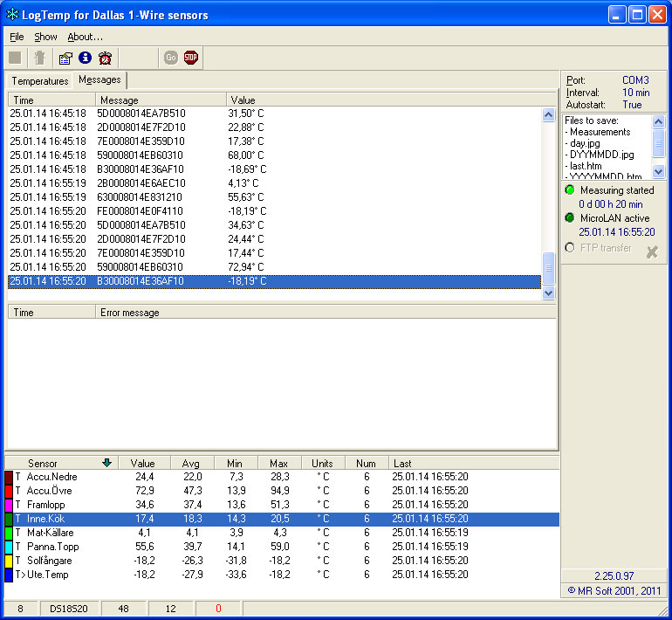Click the Value column header in messages
The image size is (672, 620).
point(391,100)
